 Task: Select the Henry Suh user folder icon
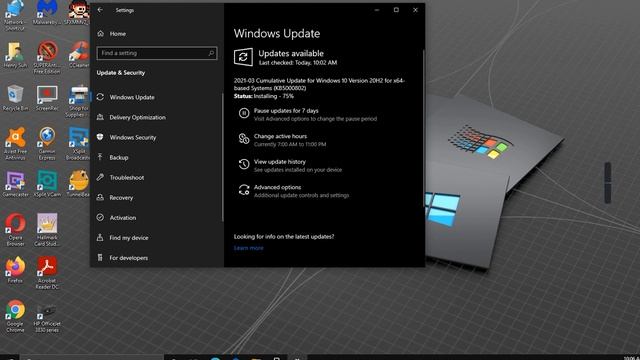[15, 55]
